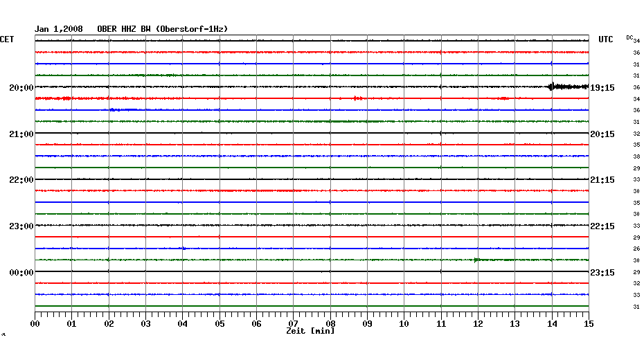This screenshot has height=342, width=644.
Task: Click the black trace at 22:00 CET
Action: [312, 179]
